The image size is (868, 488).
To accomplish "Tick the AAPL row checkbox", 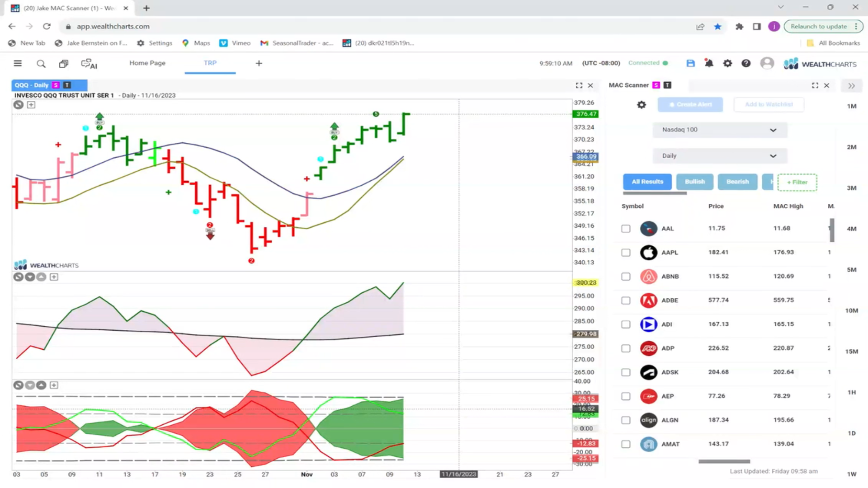I will point(626,253).
